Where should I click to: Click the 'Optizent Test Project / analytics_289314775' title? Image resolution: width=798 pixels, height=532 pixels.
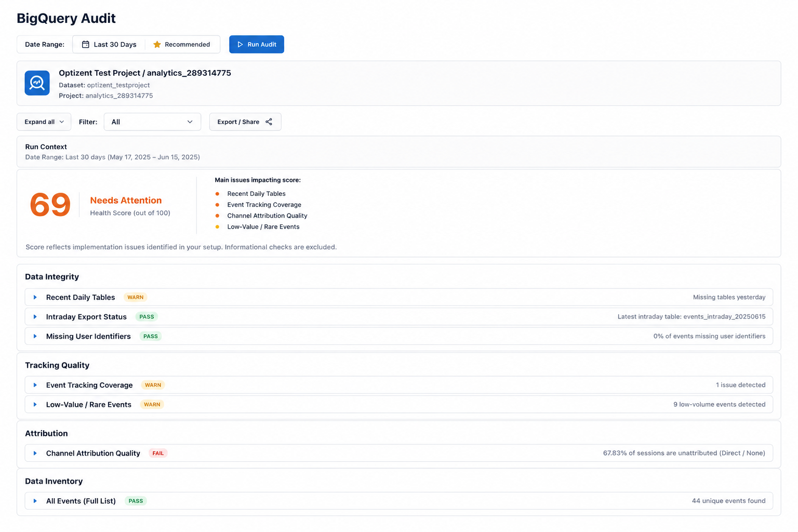coord(145,73)
